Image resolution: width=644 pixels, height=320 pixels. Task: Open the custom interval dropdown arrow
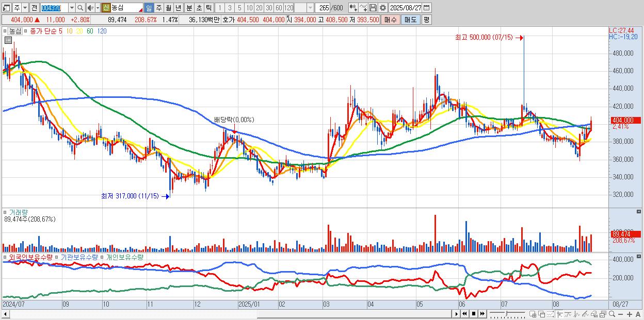coord(310,8)
